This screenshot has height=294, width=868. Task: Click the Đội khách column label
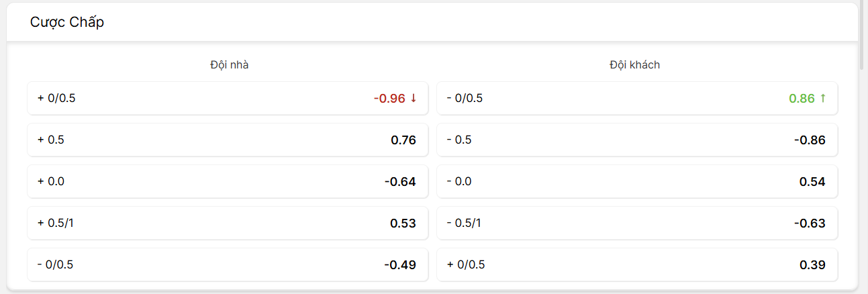tap(634, 65)
